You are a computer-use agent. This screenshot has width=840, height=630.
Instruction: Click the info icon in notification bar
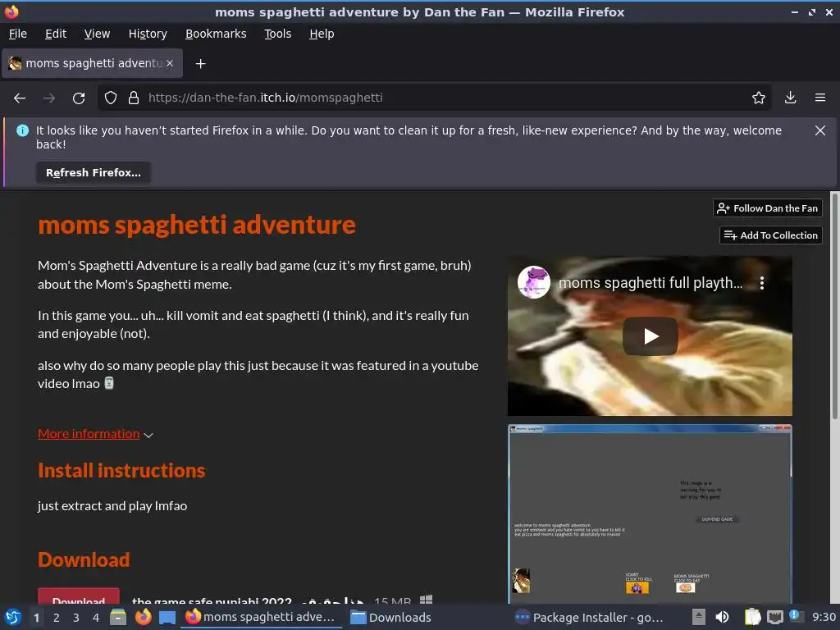coord(22,130)
